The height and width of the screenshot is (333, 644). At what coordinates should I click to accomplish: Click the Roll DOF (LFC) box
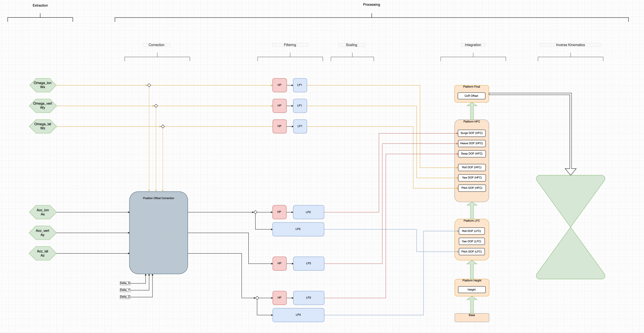click(471, 231)
